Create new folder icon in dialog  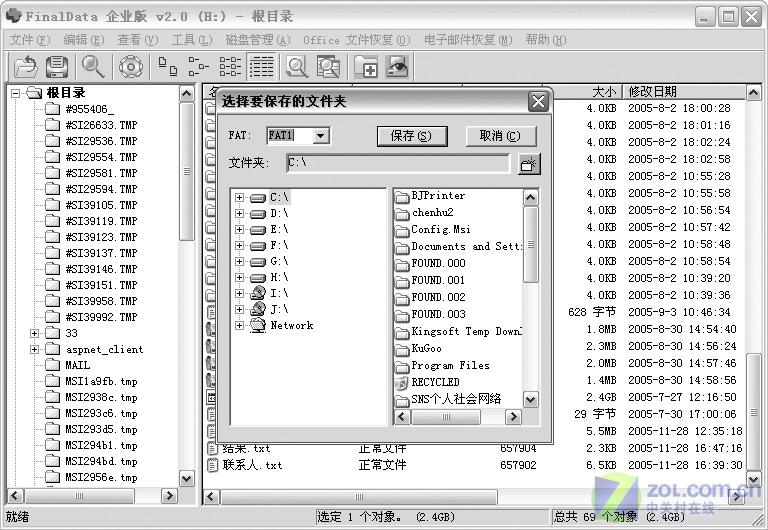coord(529,164)
